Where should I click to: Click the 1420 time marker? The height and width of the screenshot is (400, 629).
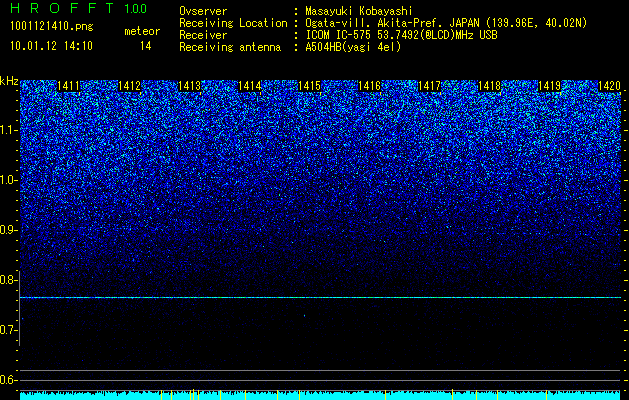[609, 86]
